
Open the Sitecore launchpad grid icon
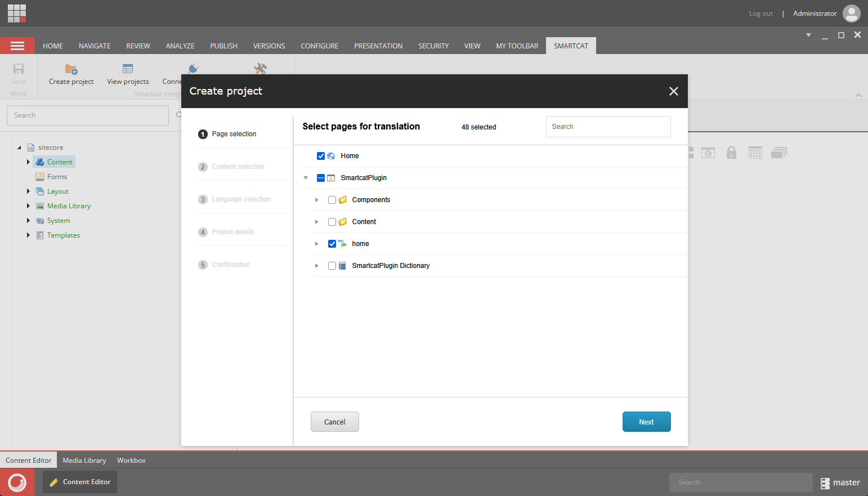click(17, 14)
